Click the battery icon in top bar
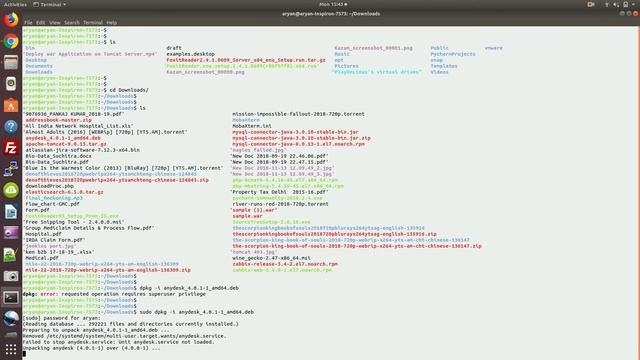640x360 pixels. tap(625, 4)
